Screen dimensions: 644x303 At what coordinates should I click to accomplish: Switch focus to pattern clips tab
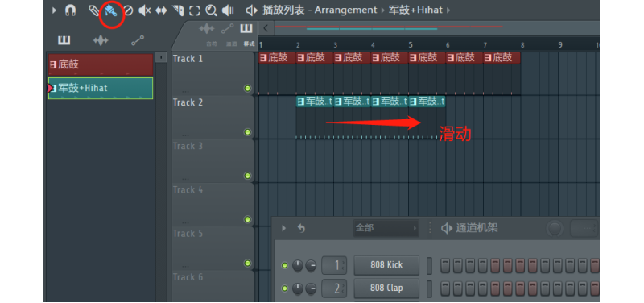click(246, 29)
